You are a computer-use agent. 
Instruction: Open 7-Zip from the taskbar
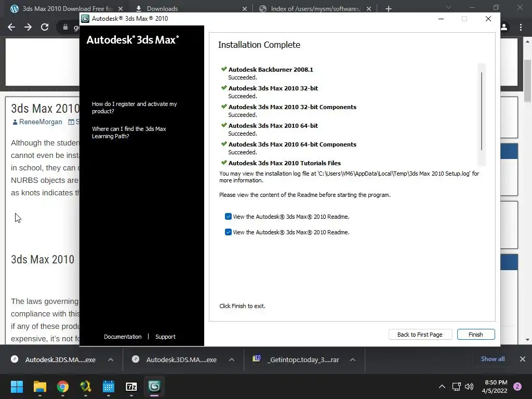[131, 387]
